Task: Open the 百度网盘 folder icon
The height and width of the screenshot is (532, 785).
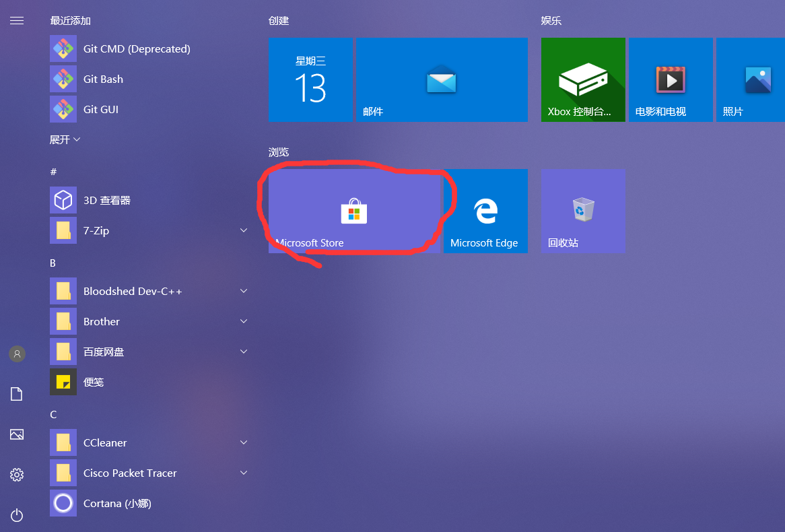Action: coord(63,352)
